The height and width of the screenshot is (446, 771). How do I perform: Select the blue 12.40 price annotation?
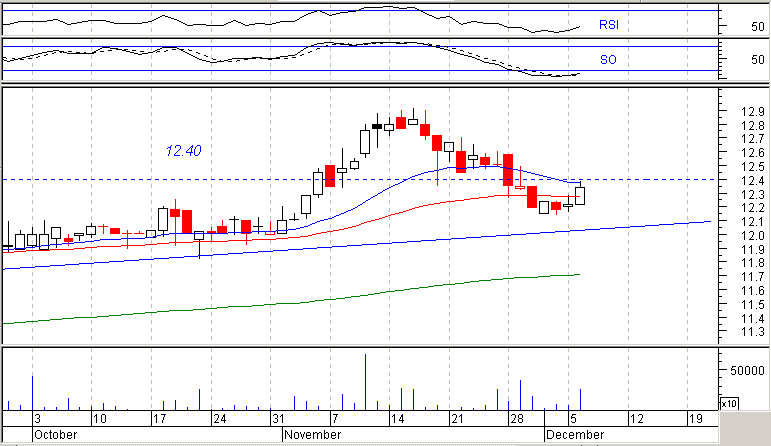[183, 150]
